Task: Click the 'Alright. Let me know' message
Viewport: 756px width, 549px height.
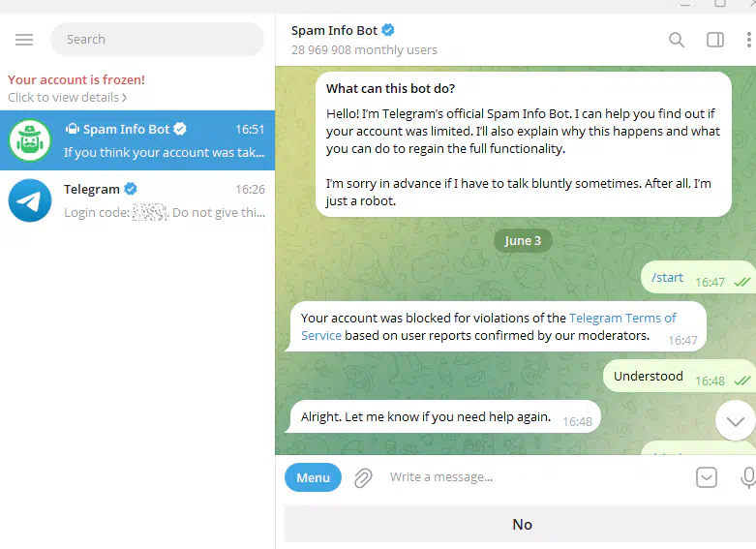Action: (x=443, y=416)
